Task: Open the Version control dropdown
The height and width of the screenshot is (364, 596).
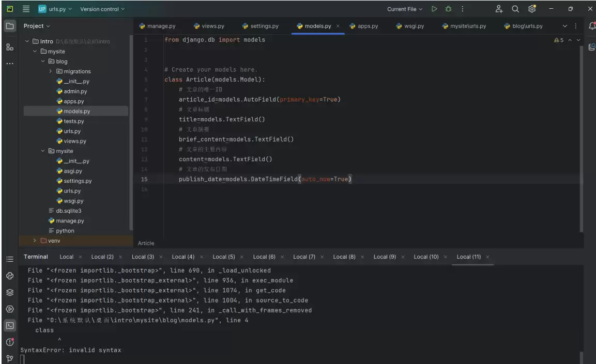Action: click(102, 9)
